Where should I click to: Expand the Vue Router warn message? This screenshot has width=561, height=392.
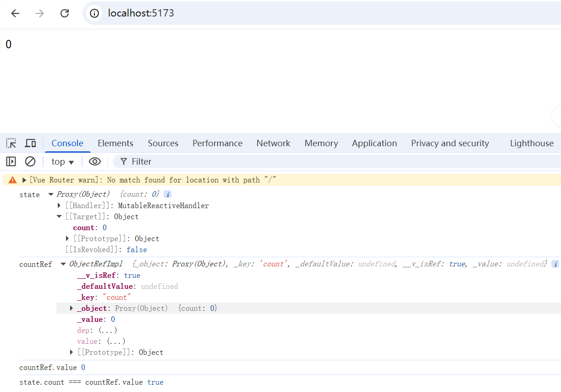tap(24, 180)
